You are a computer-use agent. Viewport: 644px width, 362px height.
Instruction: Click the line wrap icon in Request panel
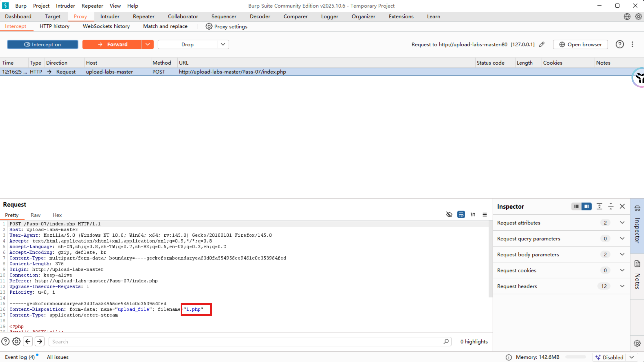(461, 214)
